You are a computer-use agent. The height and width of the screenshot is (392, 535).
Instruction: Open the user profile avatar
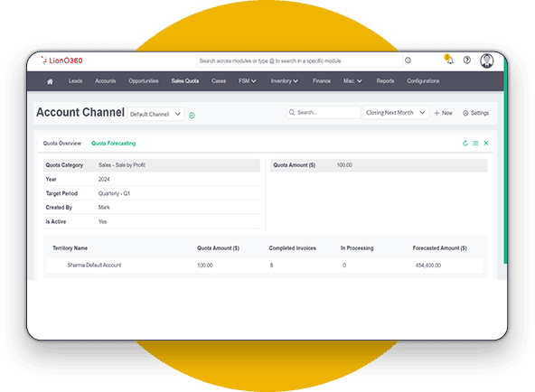tap(486, 61)
